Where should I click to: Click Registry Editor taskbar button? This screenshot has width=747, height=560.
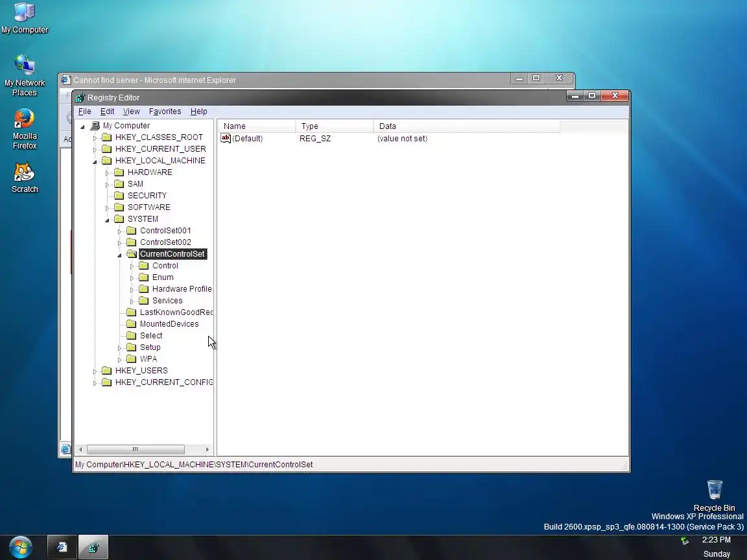pos(93,547)
